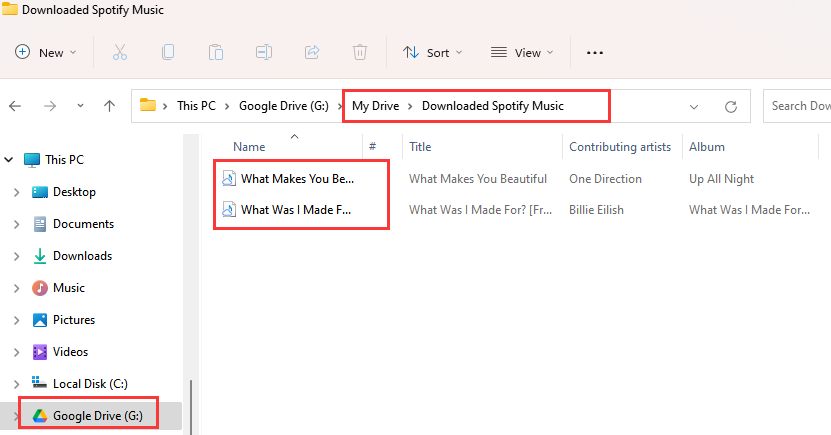This screenshot has height=435, width=831.
Task: Open the See more ellipsis menu
Action: pyautogui.click(x=595, y=52)
